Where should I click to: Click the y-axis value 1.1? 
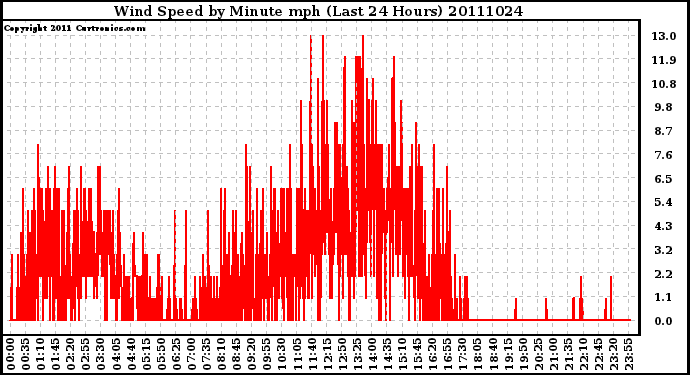click(664, 298)
